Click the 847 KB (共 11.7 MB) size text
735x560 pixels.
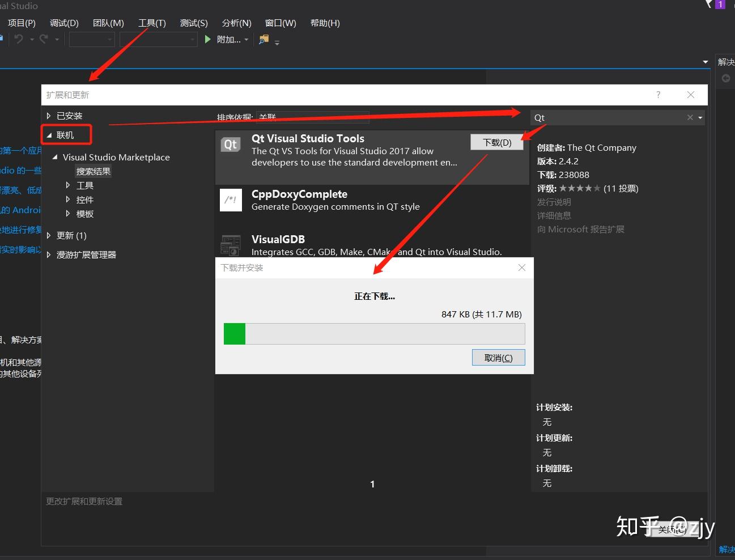click(482, 314)
